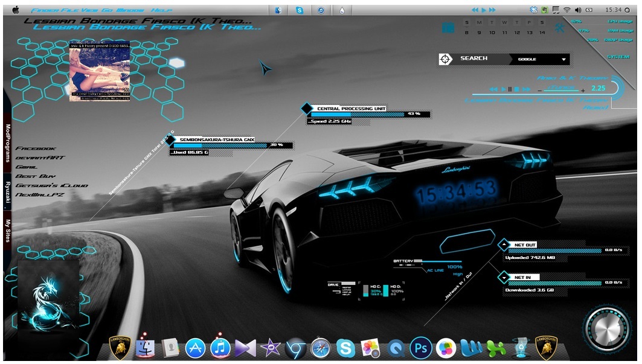Open the Window menu
This screenshot has width=642, height=364.
pos(130,10)
